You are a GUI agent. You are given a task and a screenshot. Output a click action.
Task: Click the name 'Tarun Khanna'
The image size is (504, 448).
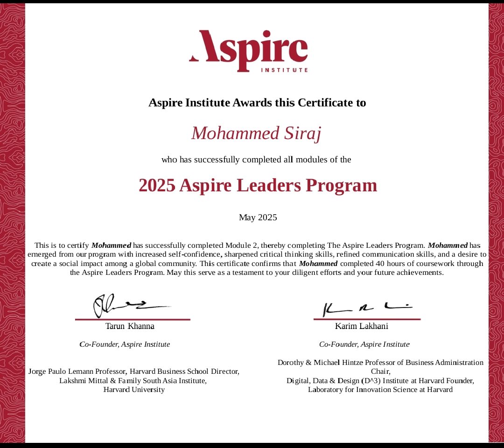130,326
